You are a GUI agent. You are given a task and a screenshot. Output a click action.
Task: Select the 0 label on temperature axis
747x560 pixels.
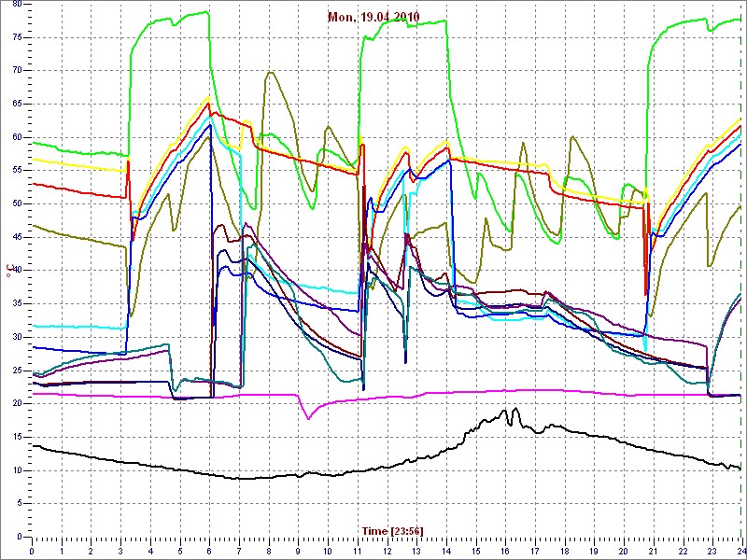pyautogui.click(x=19, y=537)
